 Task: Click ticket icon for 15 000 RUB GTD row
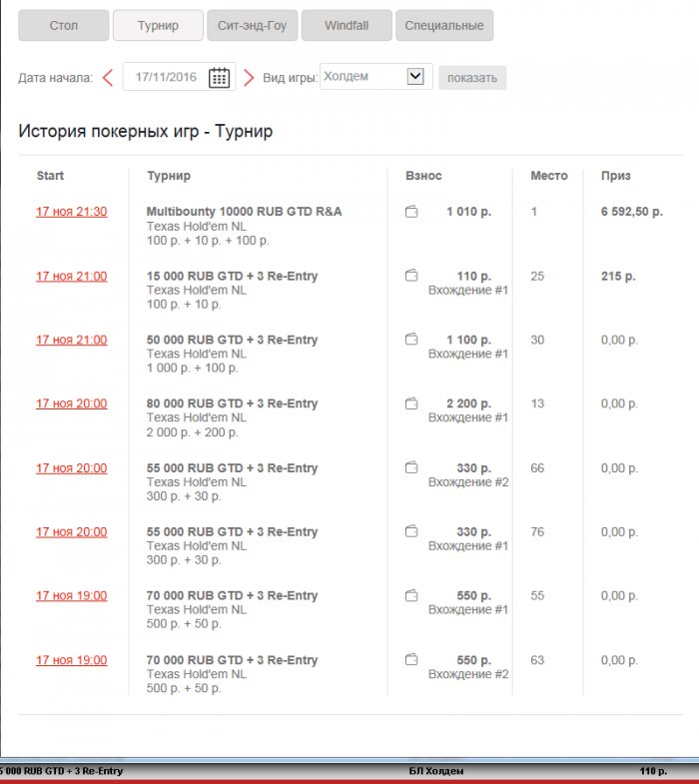tap(411, 276)
